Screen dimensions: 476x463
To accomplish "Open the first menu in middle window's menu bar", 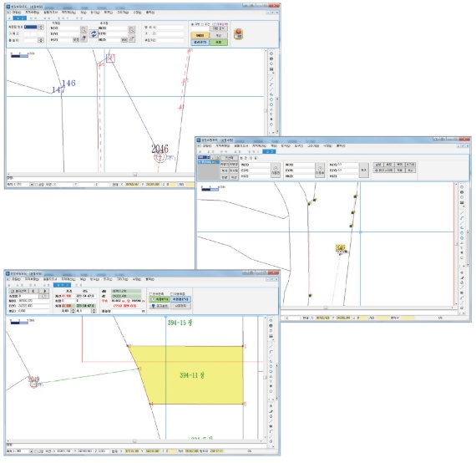I will click(x=207, y=145).
